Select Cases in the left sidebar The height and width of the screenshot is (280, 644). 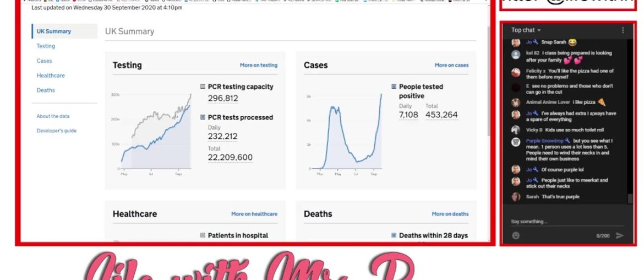(x=45, y=61)
